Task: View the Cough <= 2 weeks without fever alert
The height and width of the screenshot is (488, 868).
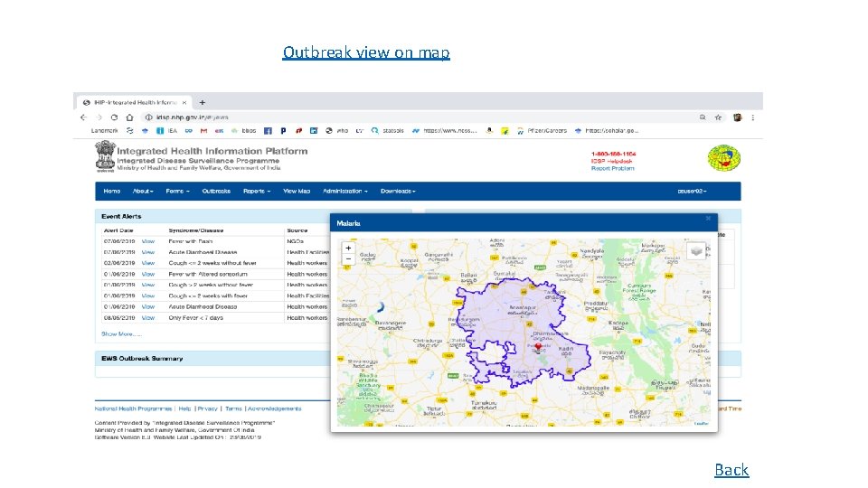Action: point(147,263)
